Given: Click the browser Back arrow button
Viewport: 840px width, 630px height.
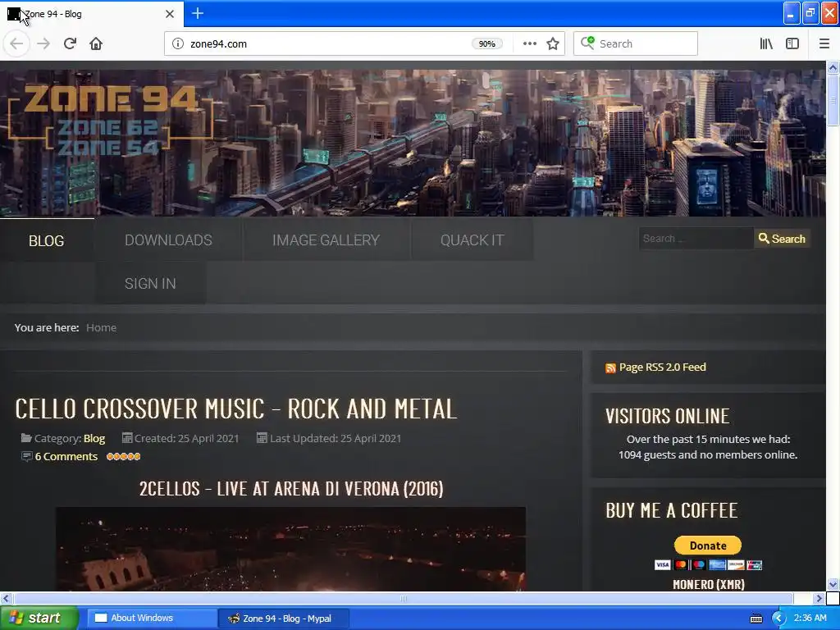Looking at the screenshot, I should pyautogui.click(x=16, y=44).
